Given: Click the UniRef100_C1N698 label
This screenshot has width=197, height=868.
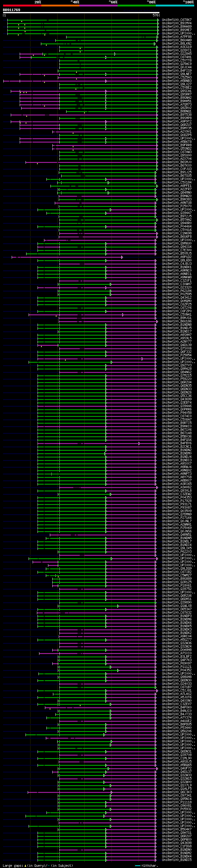Looking at the screenshot, I should [x=177, y=233].
